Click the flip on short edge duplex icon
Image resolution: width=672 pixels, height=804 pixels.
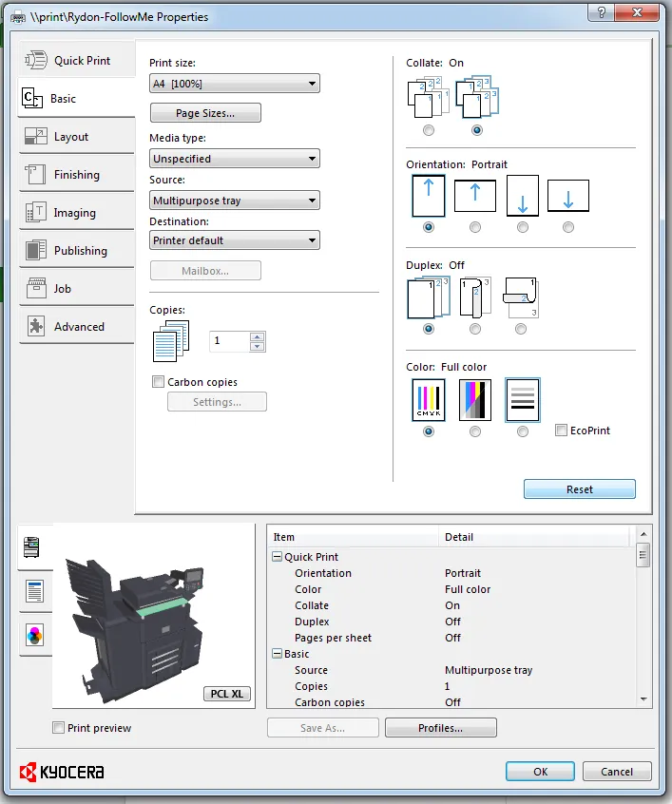tap(521, 297)
